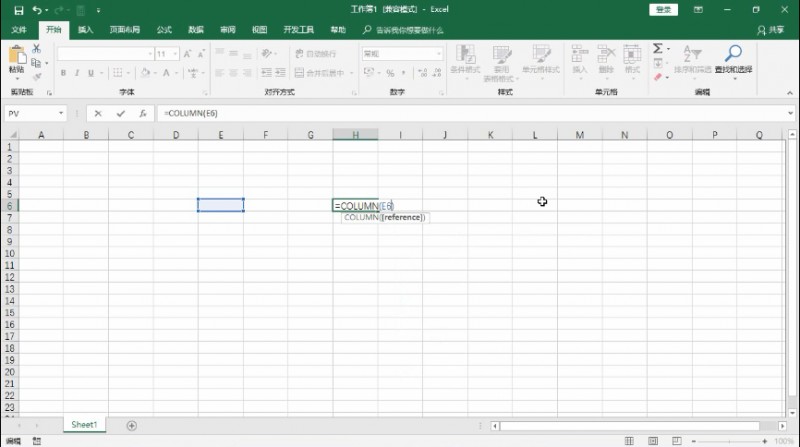The width and height of the screenshot is (800, 447).
Task: Click the Copy icon
Action: 36,63
